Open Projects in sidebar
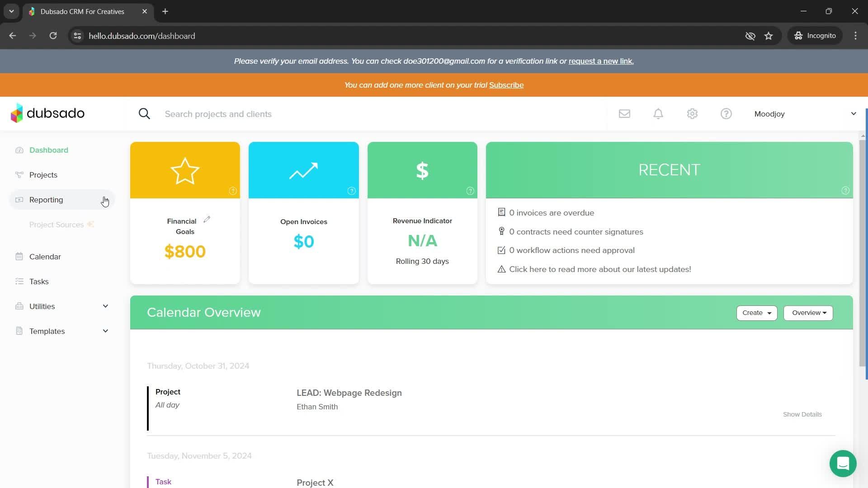Image resolution: width=868 pixels, height=488 pixels. click(x=43, y=175)
